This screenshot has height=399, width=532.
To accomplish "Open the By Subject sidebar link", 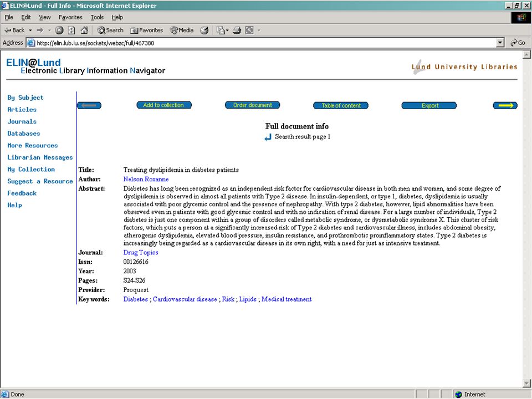I will pos(25,98).
